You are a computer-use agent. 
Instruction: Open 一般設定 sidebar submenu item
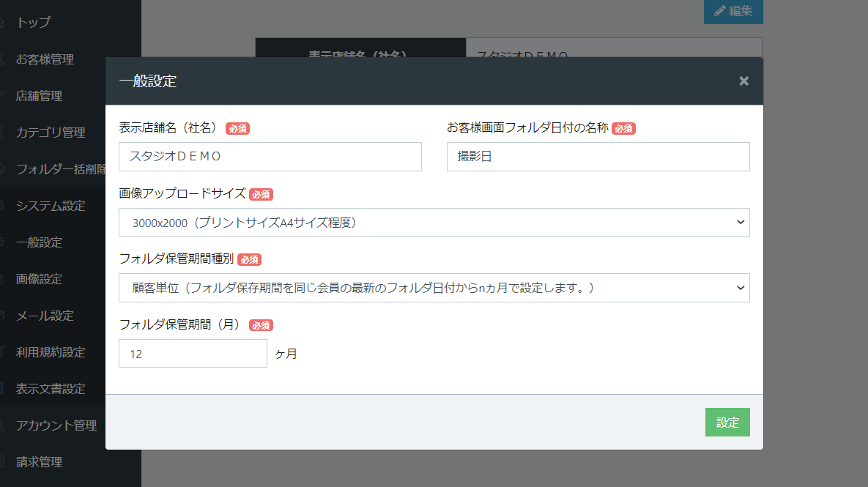click(x=39, y=242)
